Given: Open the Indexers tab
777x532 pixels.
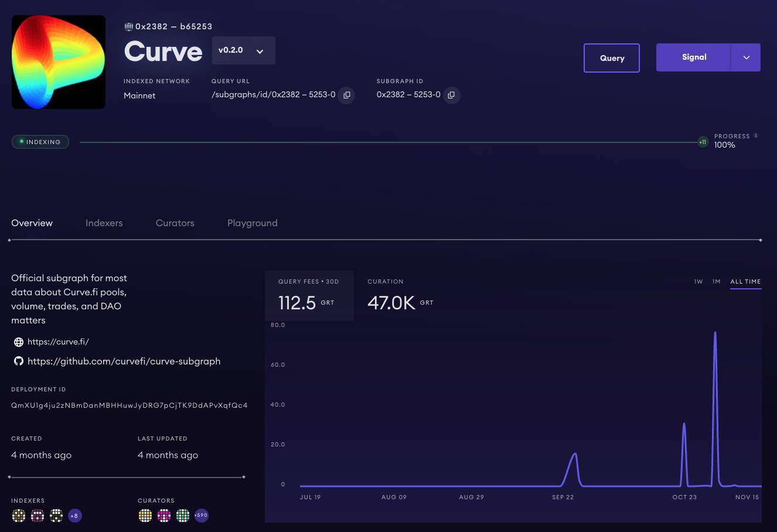Looking at the screenshot, I should (104, 223).
